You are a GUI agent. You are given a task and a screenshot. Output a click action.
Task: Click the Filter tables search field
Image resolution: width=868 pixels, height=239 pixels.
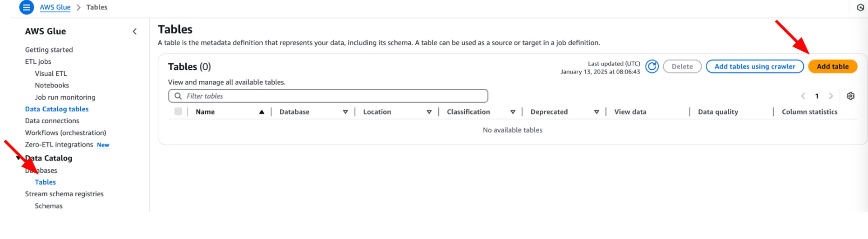click(x=328, y=96)
